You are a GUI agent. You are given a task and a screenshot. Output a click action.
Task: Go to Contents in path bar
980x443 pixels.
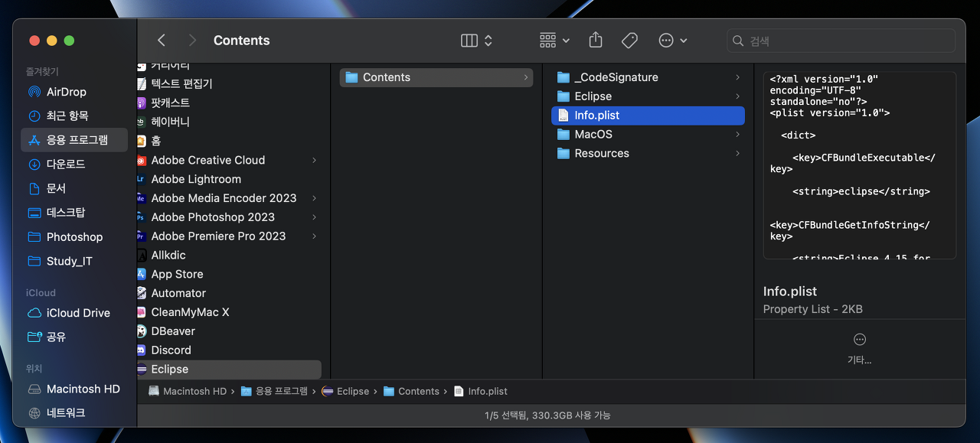[411, 391]
